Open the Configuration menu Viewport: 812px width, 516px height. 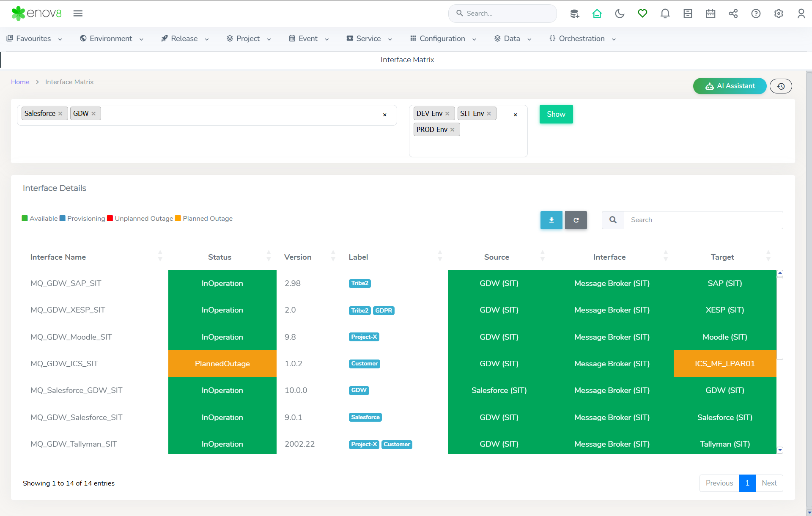(443, 38)
